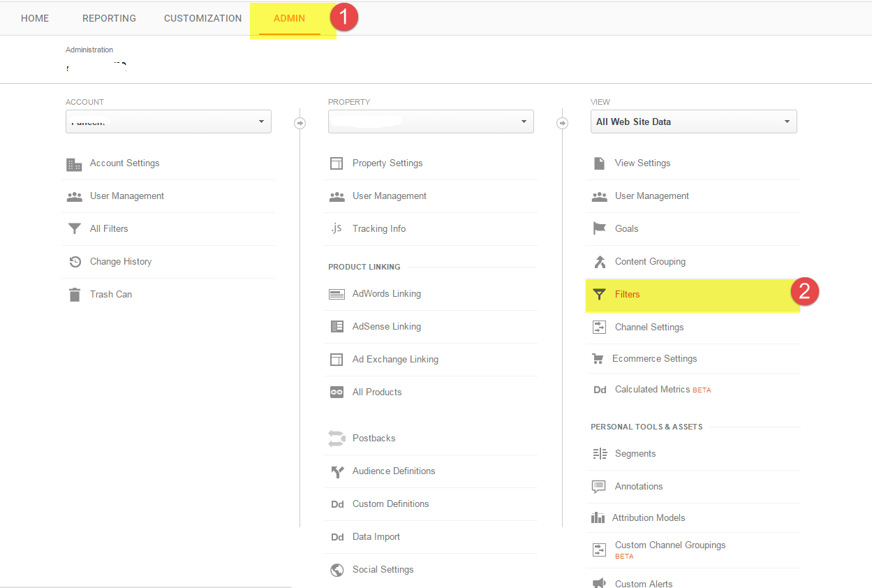Click the Postbacks arrows icon
This screenshot has width=872, height=588.
click(337, 439)
